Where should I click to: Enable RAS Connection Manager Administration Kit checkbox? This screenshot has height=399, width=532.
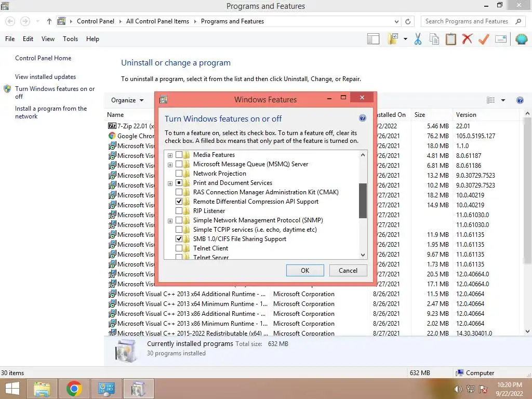click(179, 192)
